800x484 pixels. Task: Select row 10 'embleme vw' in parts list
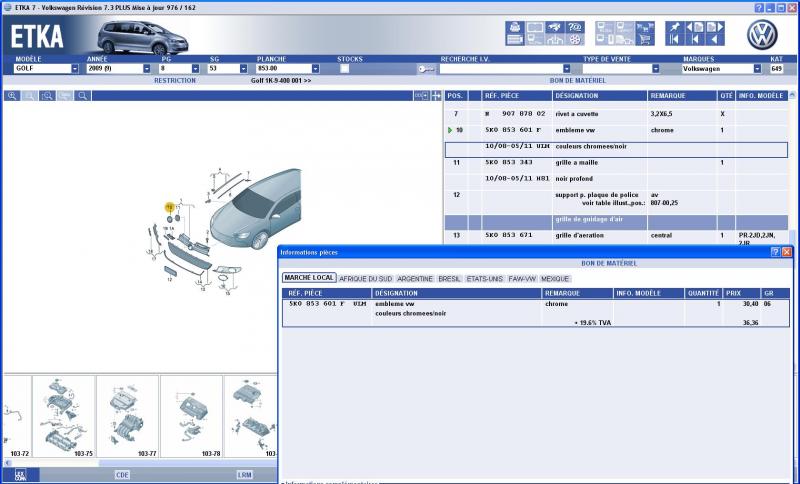(x=616, y=131)
